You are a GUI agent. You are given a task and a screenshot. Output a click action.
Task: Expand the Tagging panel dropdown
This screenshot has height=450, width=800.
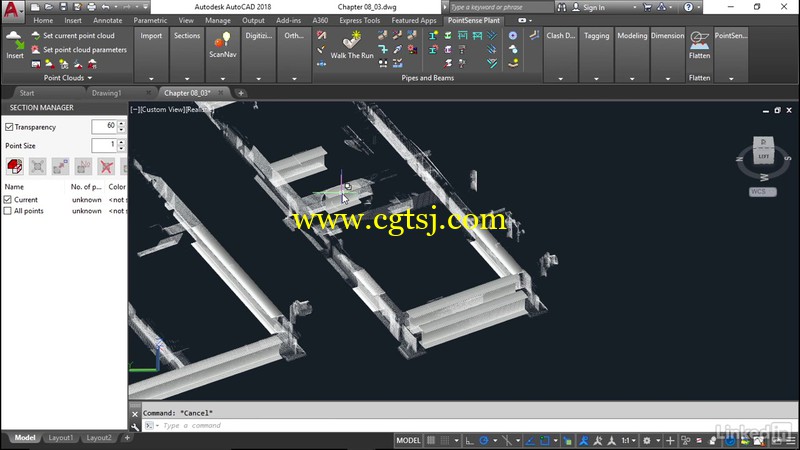[x=596, y=79]
